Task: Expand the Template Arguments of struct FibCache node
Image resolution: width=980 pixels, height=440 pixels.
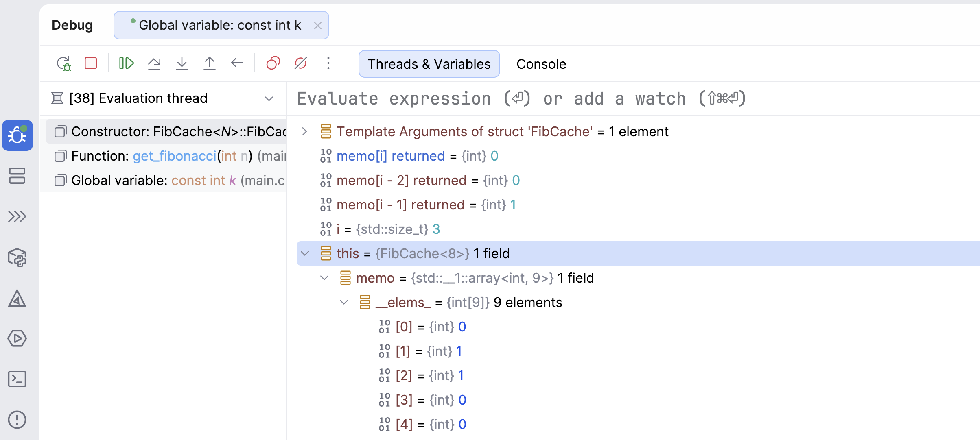Action: coord(305,131)
